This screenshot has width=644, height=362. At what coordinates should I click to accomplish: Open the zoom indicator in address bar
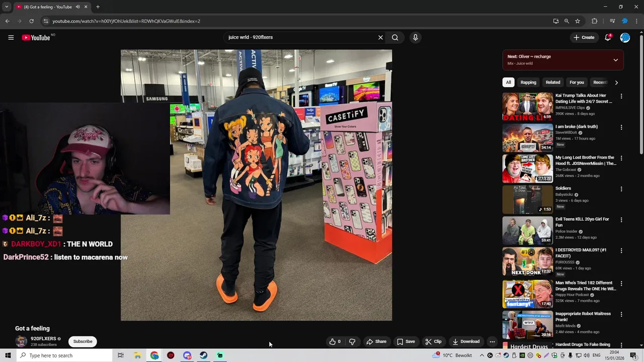pyautogui.click(x=567, y=21)
